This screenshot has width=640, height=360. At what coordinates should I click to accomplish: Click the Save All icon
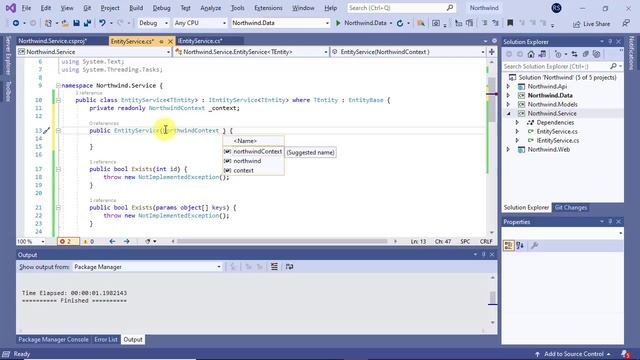coord(87,23)
